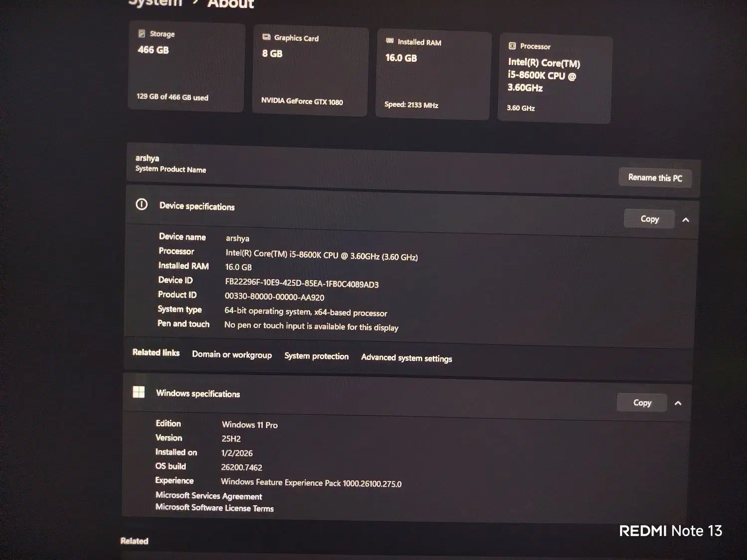This screenshot has width=747, height=560.
Task: Open Advanced system settings link
Action: pos(406,358)
